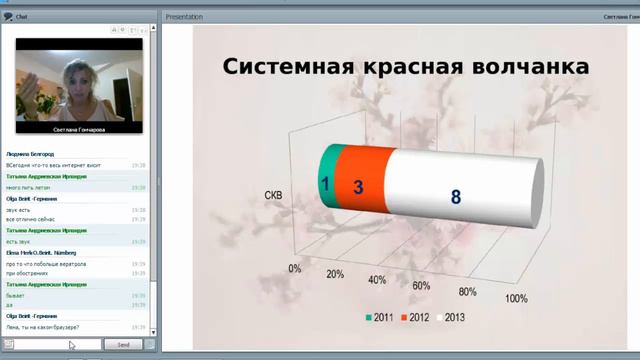Click the Send button in the chat
Viewport: 640px width, 360px height.
(123, 345)
